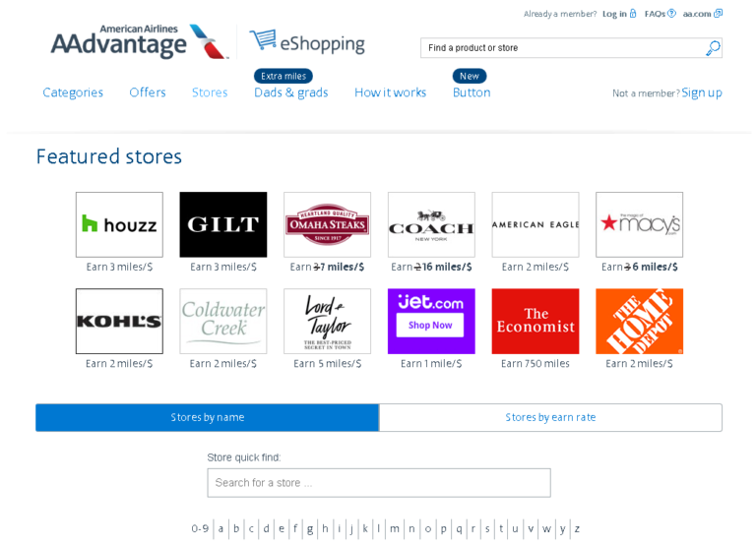The width and height of the screenshot is (756, 546).
Task: Click the search magnifier icon
Action: (x=713, y=47)
